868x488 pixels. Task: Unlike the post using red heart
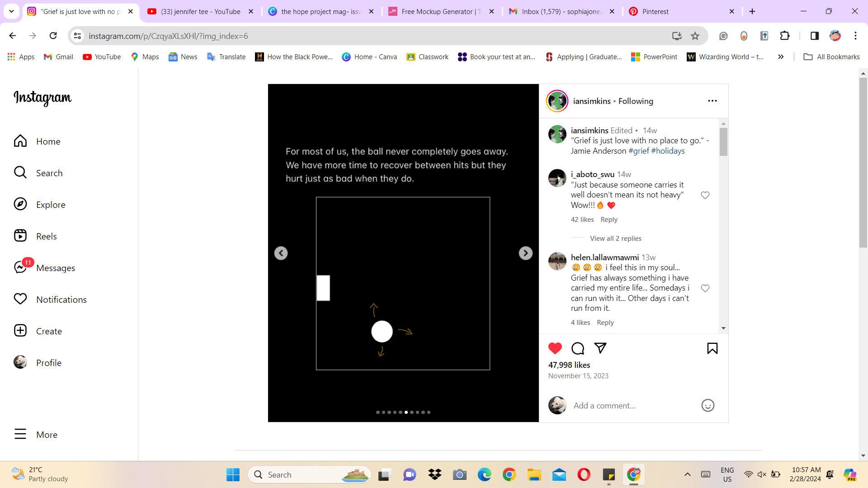click(555, 348)
